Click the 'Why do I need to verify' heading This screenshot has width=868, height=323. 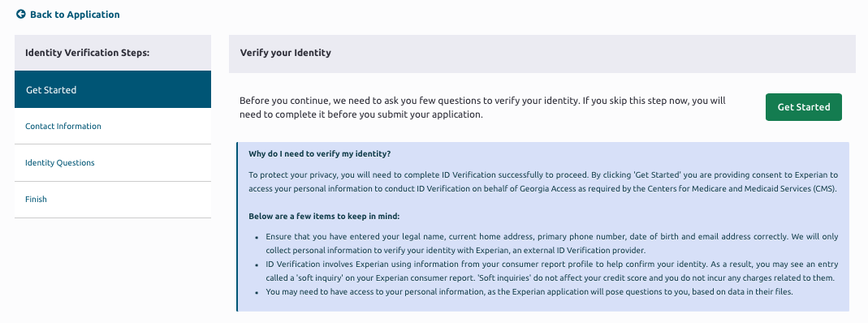[320, 153]
